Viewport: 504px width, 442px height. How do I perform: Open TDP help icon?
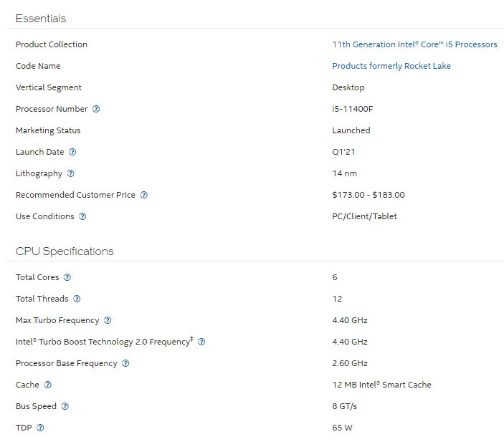(x=40, y=428)
